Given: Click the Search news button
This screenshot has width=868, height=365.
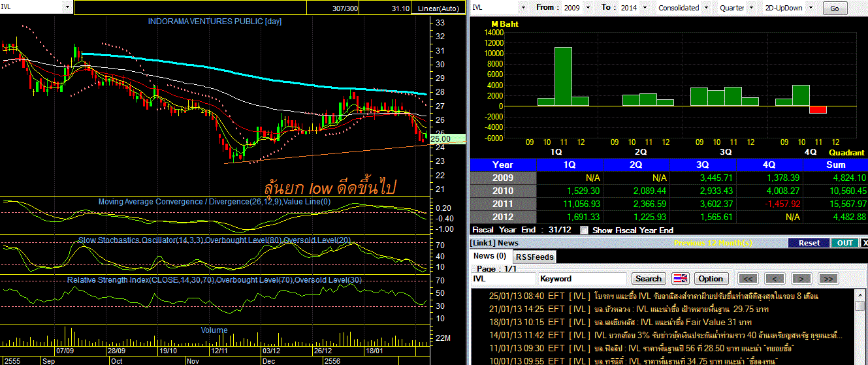Looking at the screenshot, I should (649, 279).
